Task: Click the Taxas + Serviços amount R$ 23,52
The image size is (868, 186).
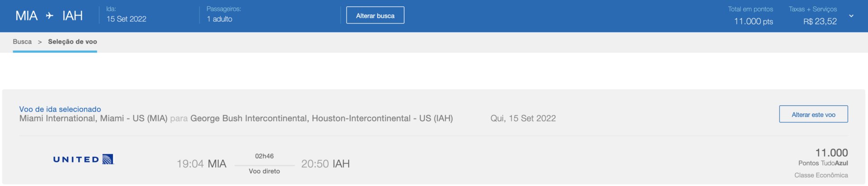Action: [820, 21]
